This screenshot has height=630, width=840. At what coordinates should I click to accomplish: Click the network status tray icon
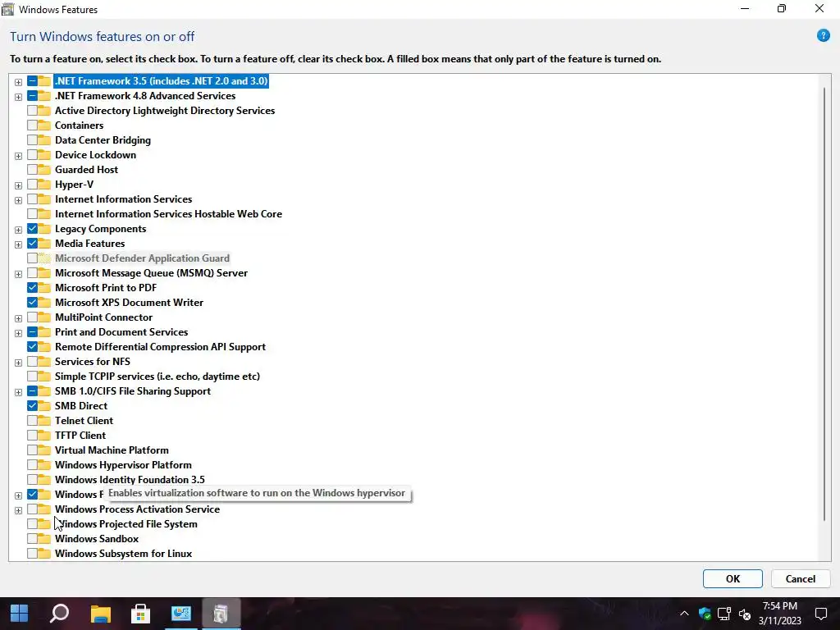pyautogui.click(x=724, y=614)
